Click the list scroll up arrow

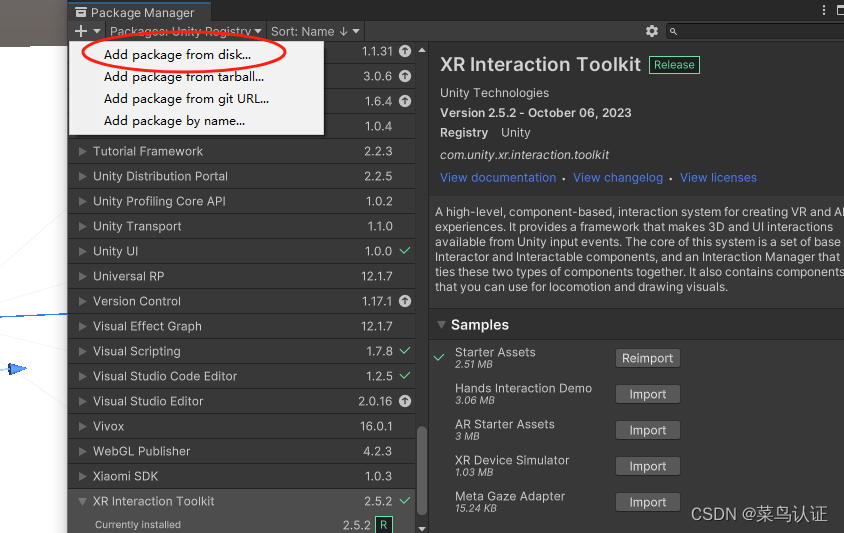point(422,51)
